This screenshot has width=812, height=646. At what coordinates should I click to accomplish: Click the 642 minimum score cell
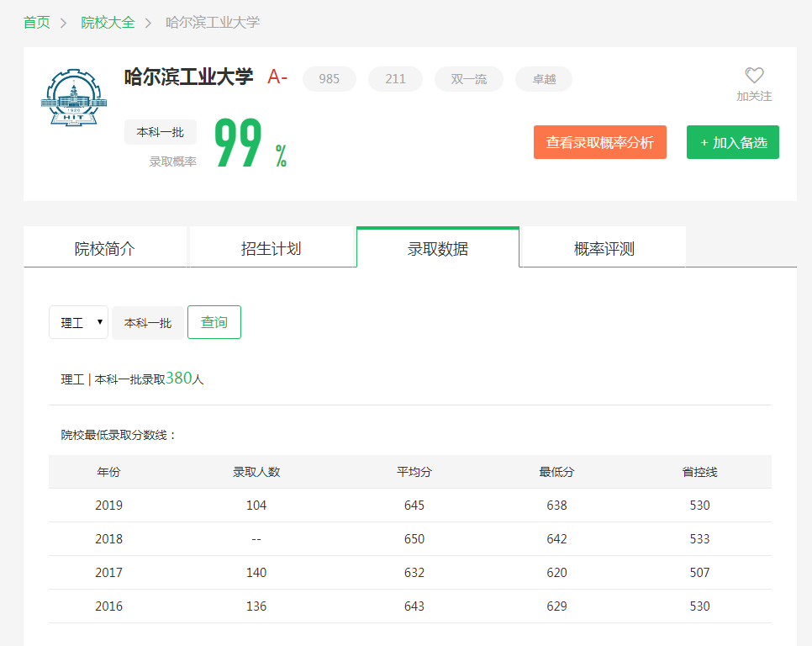[x=556, y=539]
